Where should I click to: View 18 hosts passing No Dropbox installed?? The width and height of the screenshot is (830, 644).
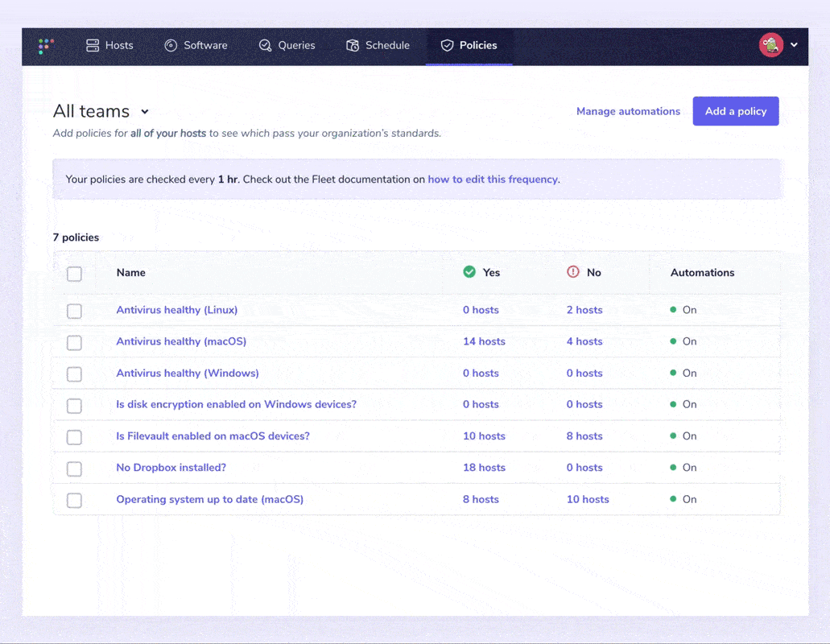click(x=484, y=468)
